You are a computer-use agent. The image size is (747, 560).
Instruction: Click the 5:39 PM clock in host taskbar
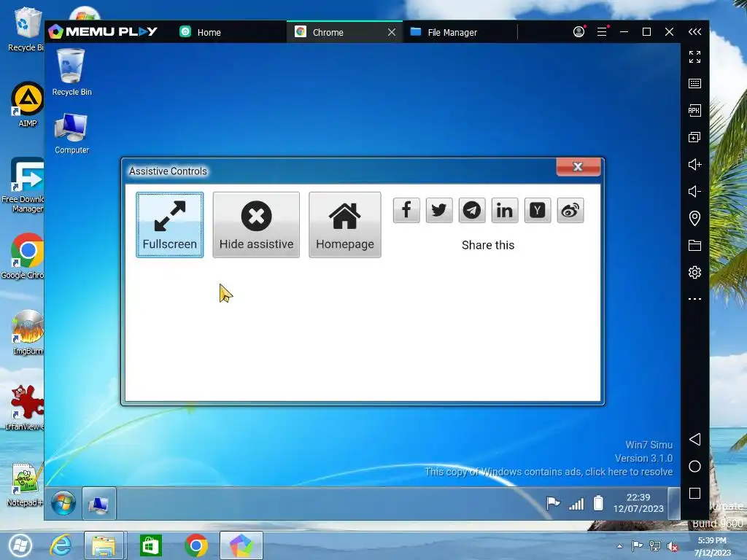tap(712, 546)
